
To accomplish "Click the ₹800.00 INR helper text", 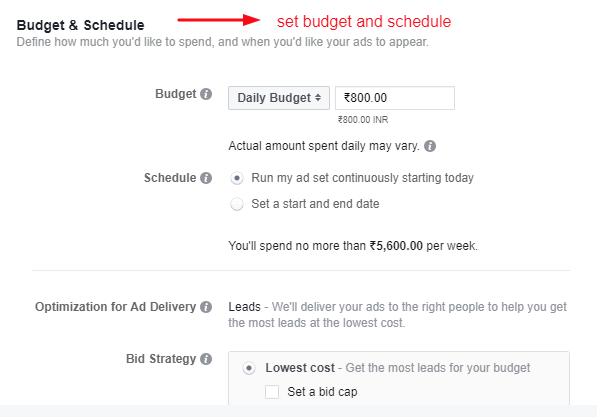I will pyautogui.click(x=363, y=120).
